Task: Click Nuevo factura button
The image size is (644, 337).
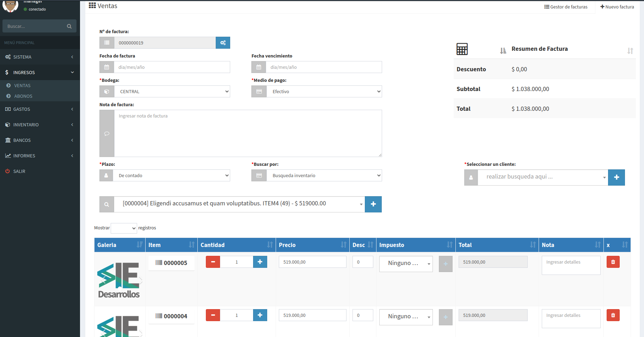Action: click(617, 7)
